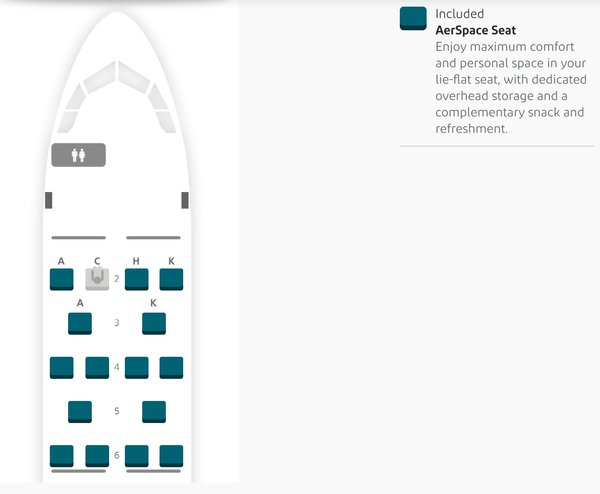Click the lavatory icon near the cockpit
Viewport: 600px width, 494px height.
click(78, 155)
